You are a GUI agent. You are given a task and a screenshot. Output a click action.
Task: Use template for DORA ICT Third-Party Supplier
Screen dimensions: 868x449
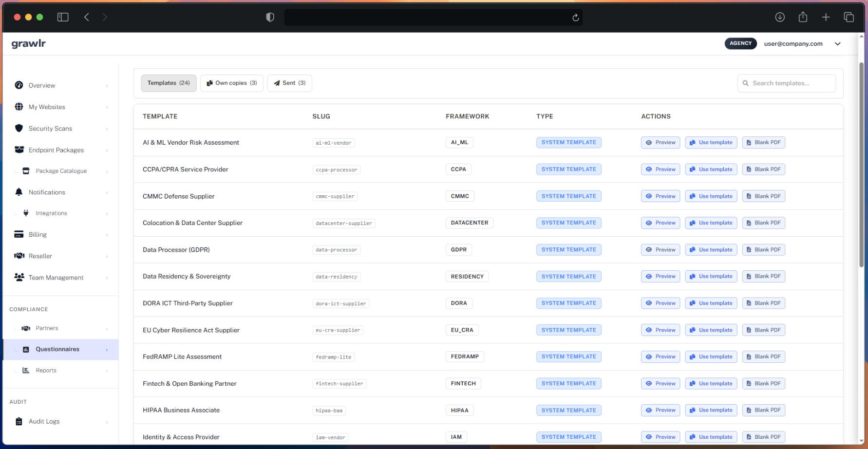[711, 303]
